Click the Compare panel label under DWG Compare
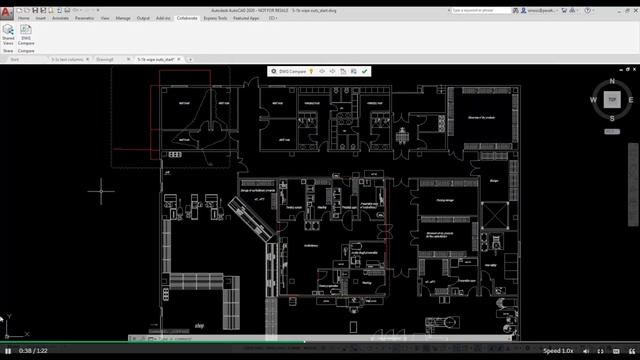Screen dimensions: 640x360 point(26,51)
